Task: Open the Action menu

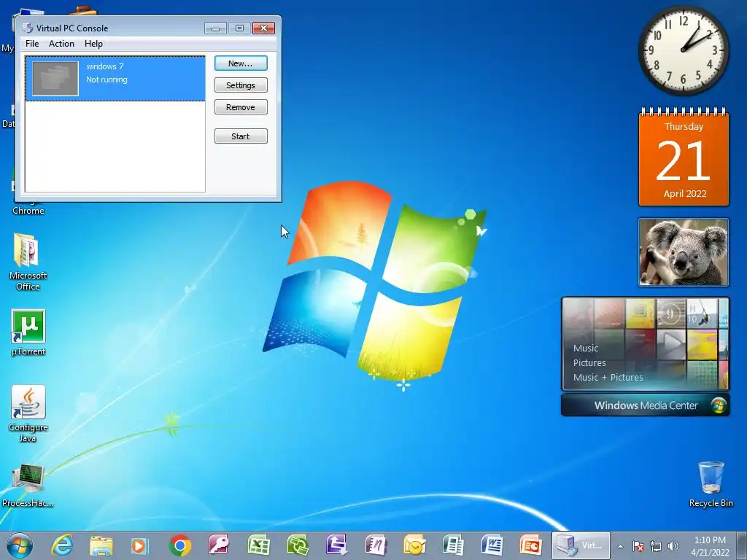Action: (x=61, y=44)
